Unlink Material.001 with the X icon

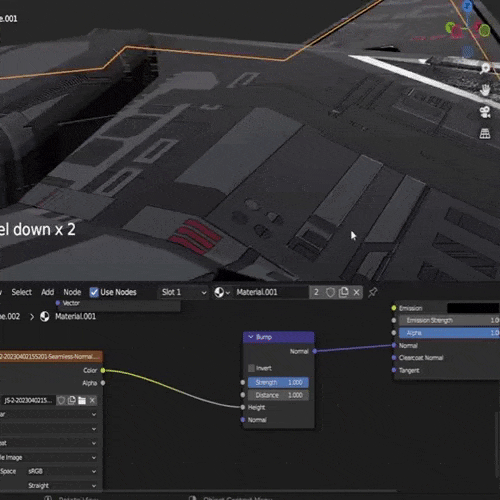tap(356, 292)
